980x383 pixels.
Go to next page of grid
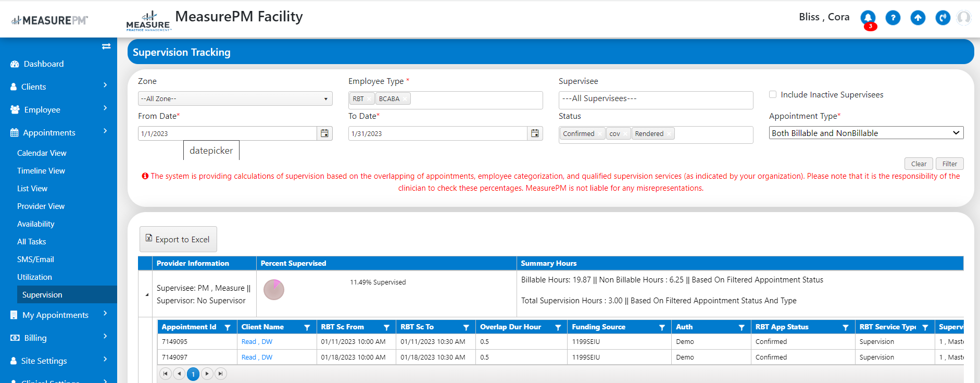pos(207,374)
